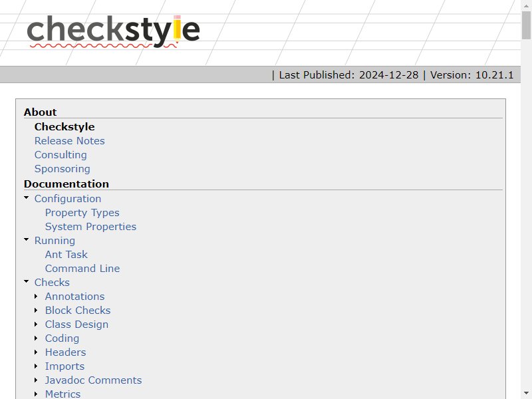The height and width of the screenshot is (399, 532).
Task: Open the Checks overview link
Action: click(52, 282)
